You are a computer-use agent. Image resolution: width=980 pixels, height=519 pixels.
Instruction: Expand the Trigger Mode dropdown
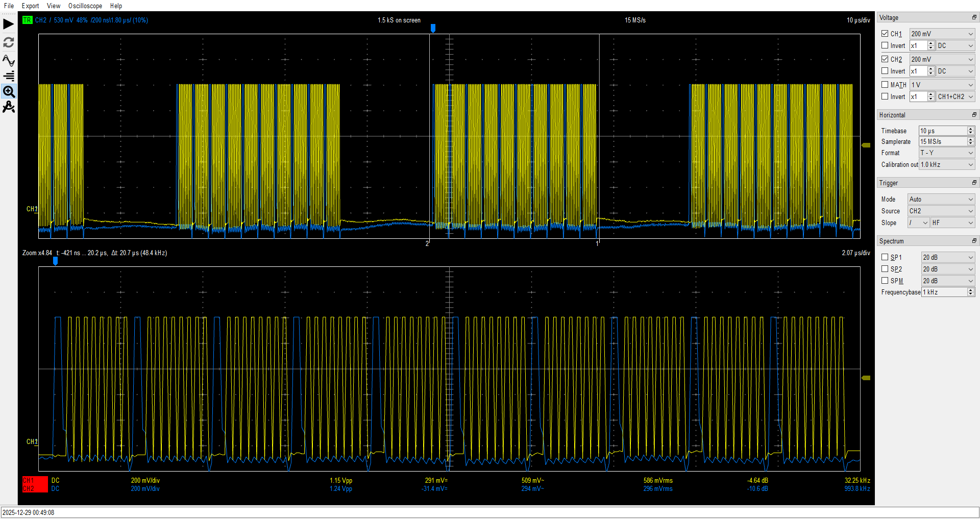click(x=941, y=199)
